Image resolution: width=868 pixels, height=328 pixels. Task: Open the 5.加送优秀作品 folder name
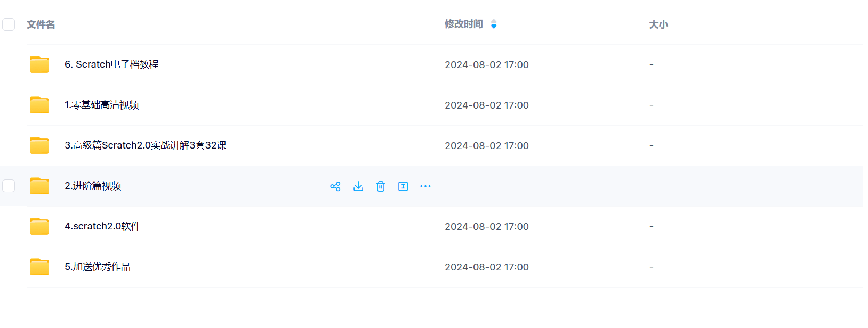pyautogui.click(x=98, y=267)
